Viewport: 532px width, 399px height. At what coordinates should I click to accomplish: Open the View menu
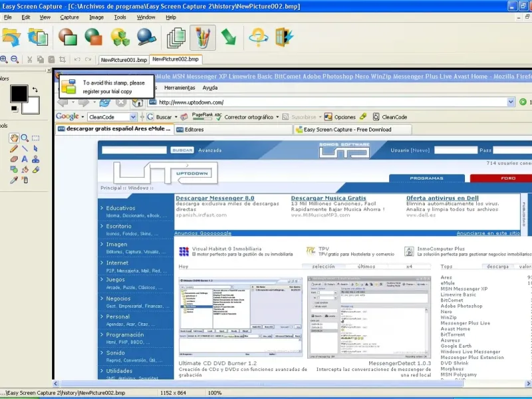[45, 17]
